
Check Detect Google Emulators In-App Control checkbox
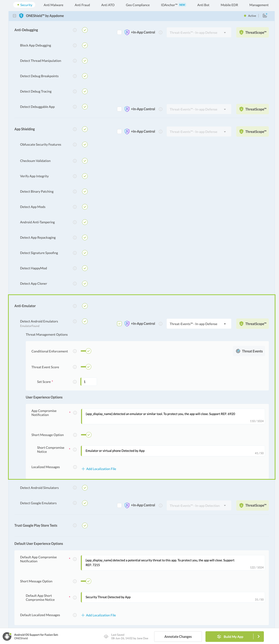pyautogui.click(x=119, y=505)
